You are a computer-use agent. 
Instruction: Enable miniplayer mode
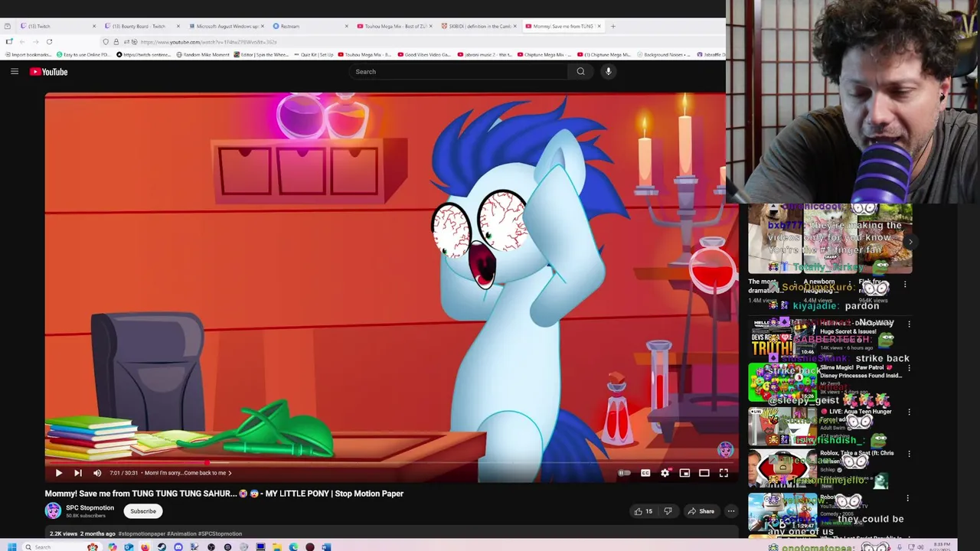pos(684,473)
